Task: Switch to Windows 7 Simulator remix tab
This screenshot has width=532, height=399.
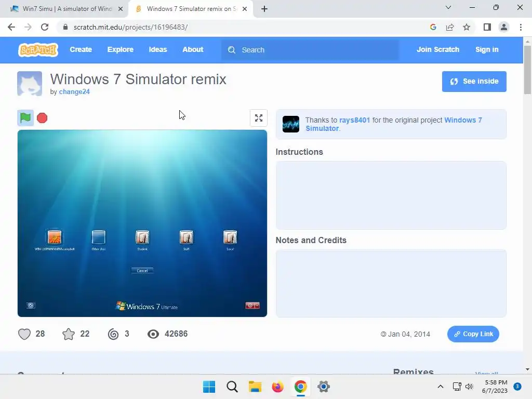Action: [x=190, y=9]
